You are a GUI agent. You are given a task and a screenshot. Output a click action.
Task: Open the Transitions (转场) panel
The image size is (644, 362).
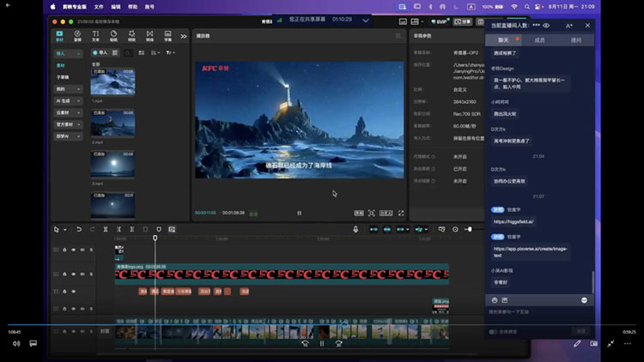pyautogui.click(x=149, y=36)
